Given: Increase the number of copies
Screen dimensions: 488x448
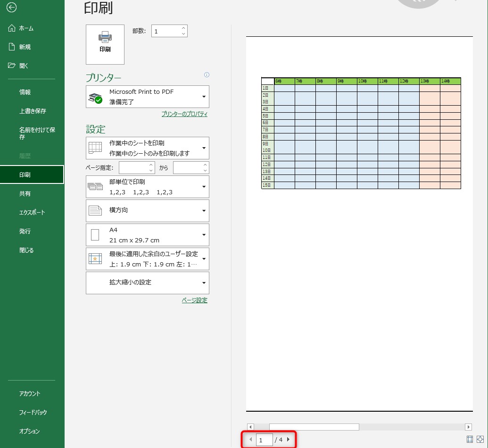Looking at the screenshot, I should point(183,28).
